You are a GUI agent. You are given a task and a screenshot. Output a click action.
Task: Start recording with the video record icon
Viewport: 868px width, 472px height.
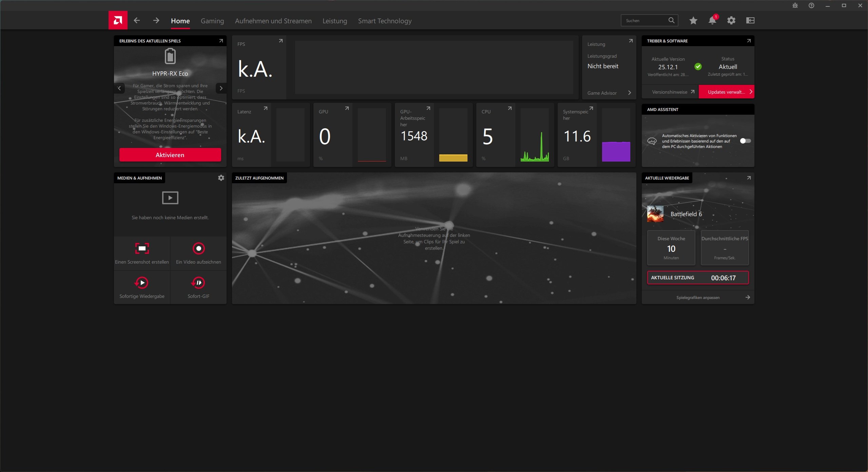click(x=198, y=248)
